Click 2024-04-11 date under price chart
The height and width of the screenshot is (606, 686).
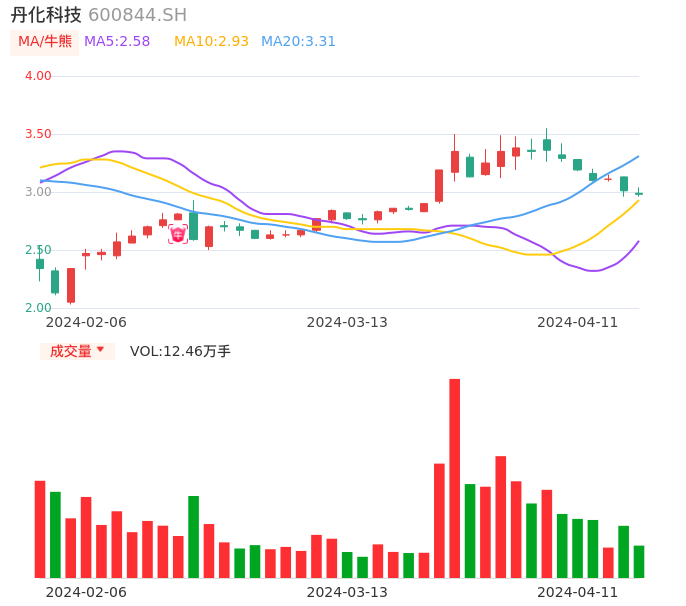[x=578, y=322]
